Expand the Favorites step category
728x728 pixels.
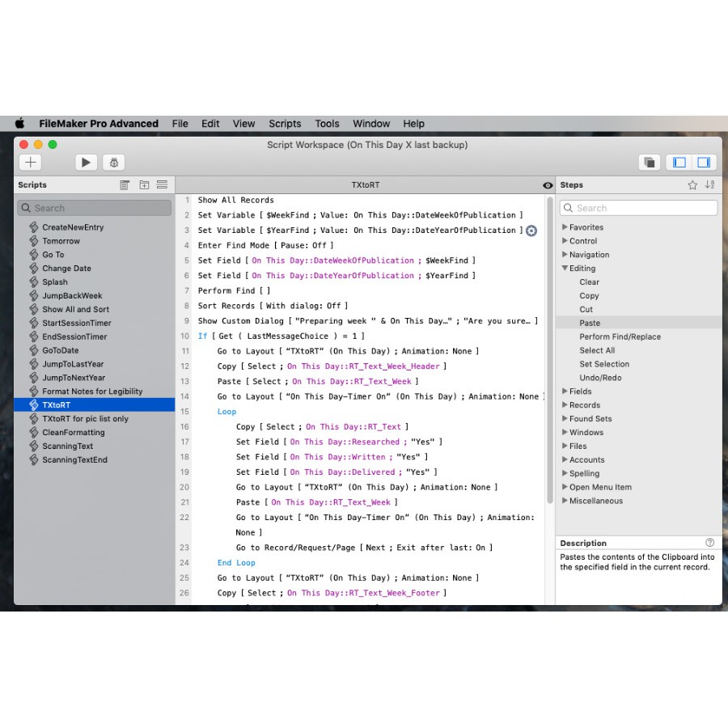tap(565, 227)
